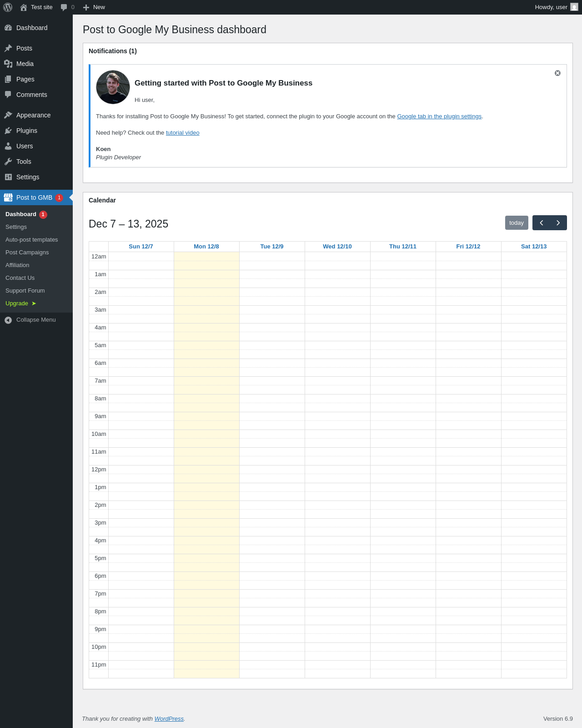This screenshot has height=728, width=582.
Task: Open the tutorial video link
Action: (x=183, y=133)
